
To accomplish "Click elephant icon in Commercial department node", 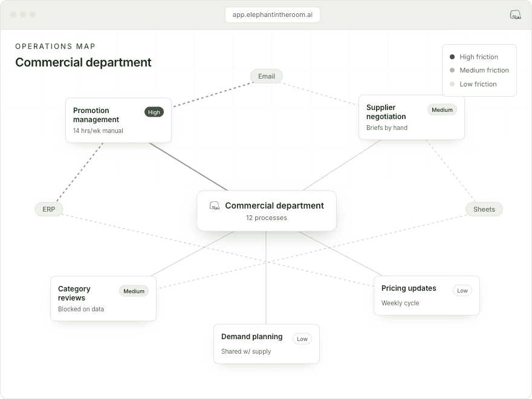I will 215,206.
